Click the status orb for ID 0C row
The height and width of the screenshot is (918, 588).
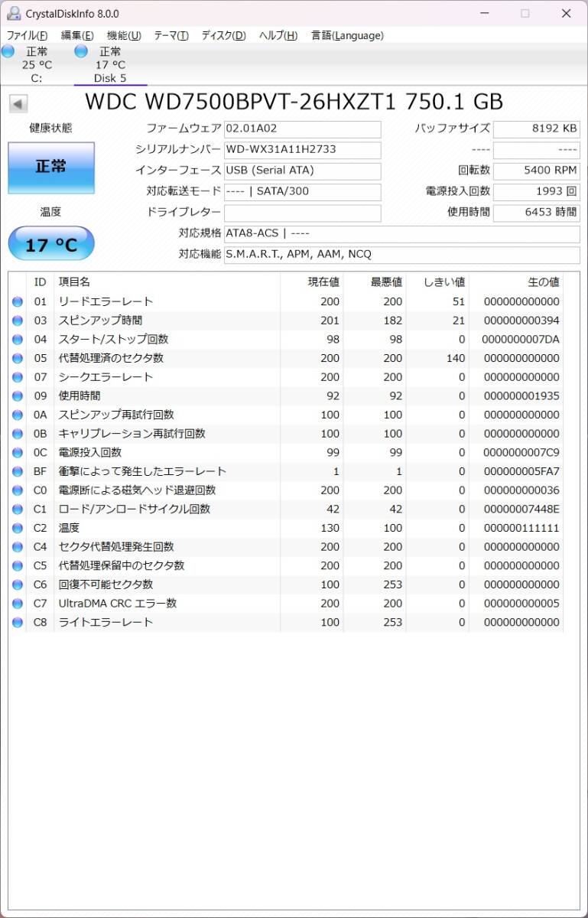coord(18,453)
